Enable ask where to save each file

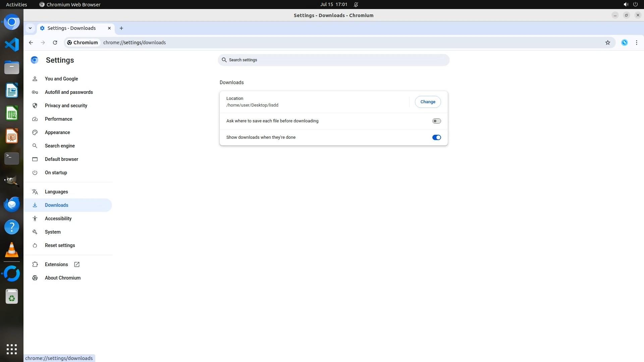[x=436, y=121]
